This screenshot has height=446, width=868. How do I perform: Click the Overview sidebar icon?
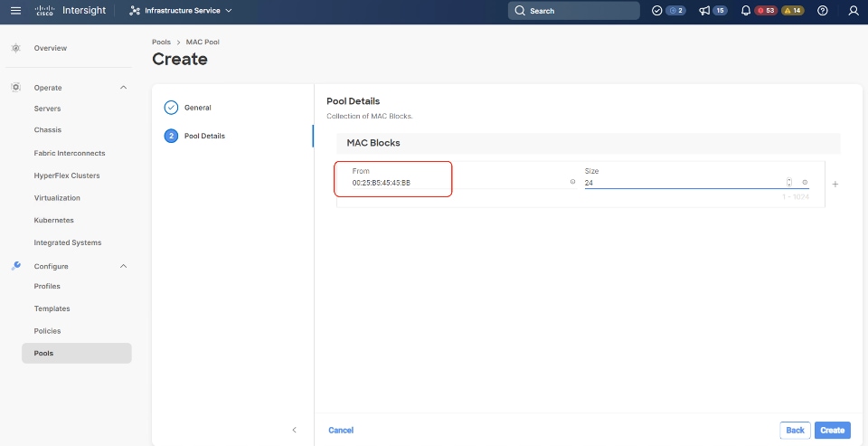tap(15, 48)
